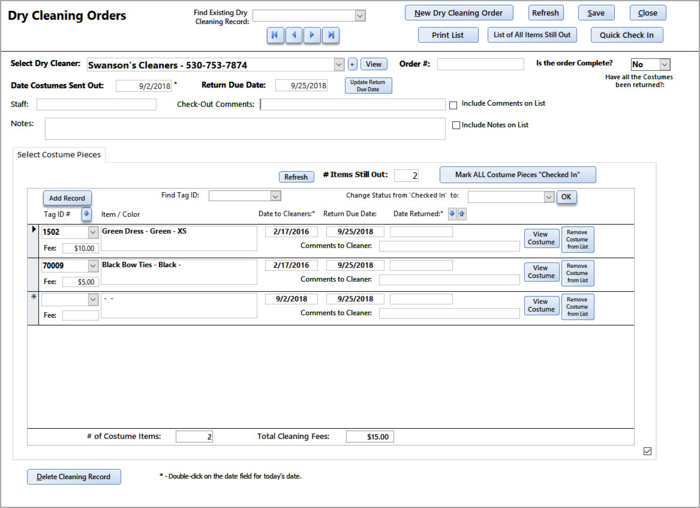The width and height of the screenshot is (700, 508).
Task: Expand the Change Status from Checked In dropdown
Action: pos(549,197)
